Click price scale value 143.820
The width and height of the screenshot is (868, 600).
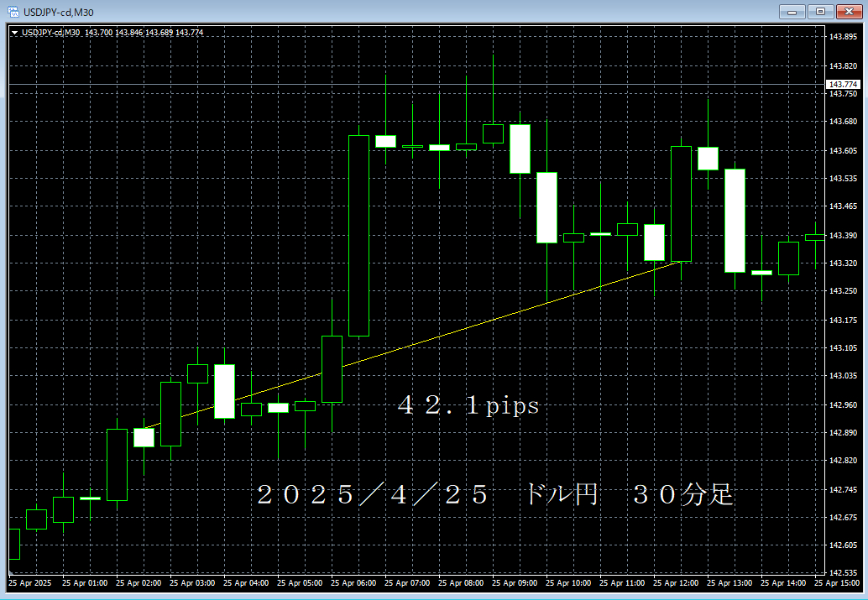843,65
